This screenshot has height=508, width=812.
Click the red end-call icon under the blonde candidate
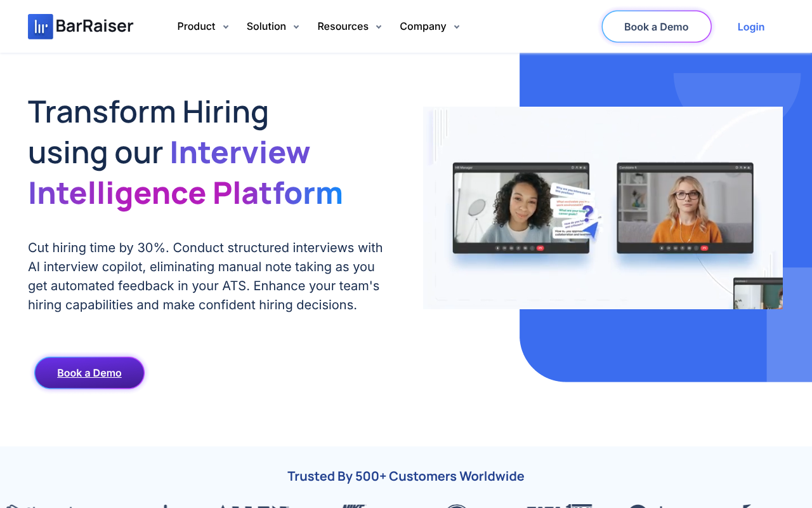(x=704, y=248)
